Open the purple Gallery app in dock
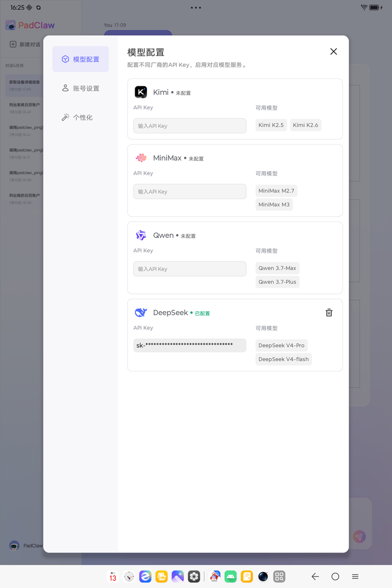 click(177, 577)
